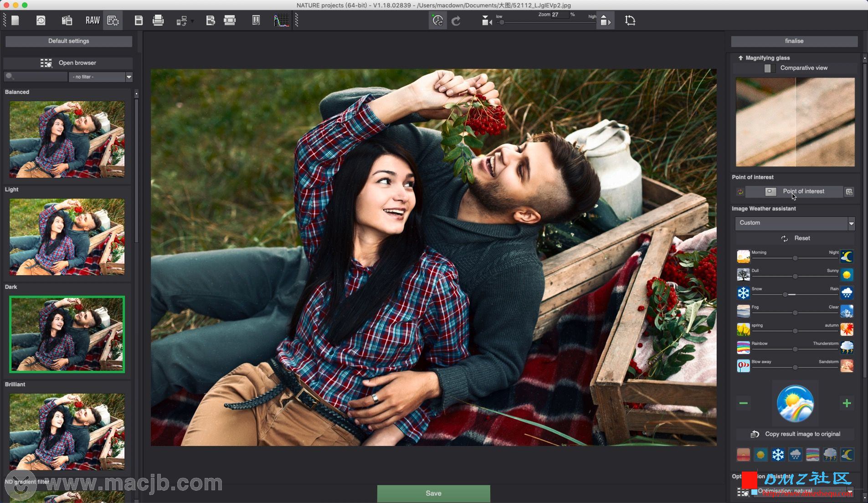This screenshot has width=868, height=503.
Task: Apply the snowflake preset in bottom row
Action: (x=778, y=455)
